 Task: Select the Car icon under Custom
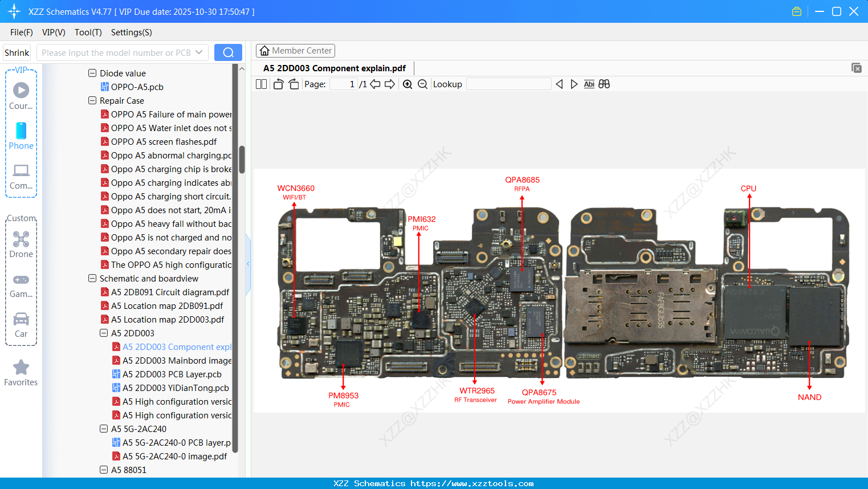[21, 320]
